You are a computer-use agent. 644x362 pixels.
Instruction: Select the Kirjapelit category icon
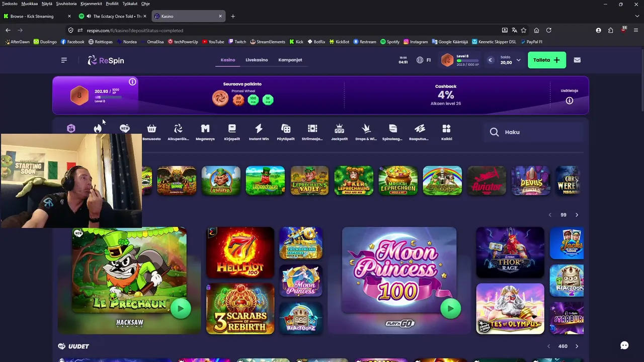pyautogui.click(x=232, y=132)
